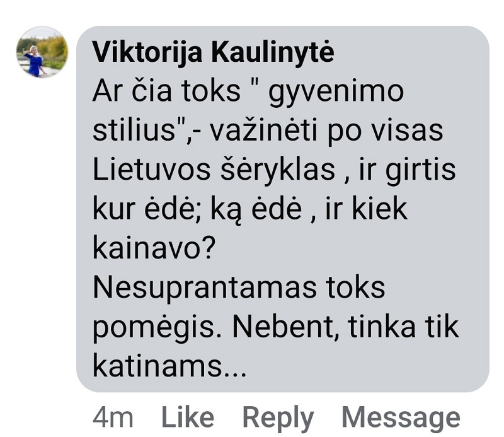Click the word "Nesuprantamas" in comment
This screenshot has width=504, height=437.
click(x=204, y=288)
